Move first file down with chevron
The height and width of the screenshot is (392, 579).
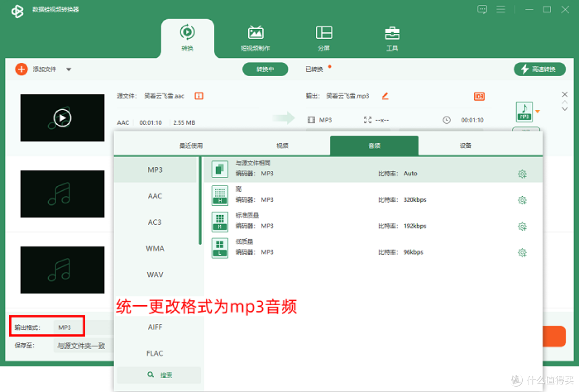tap(565, 109)
